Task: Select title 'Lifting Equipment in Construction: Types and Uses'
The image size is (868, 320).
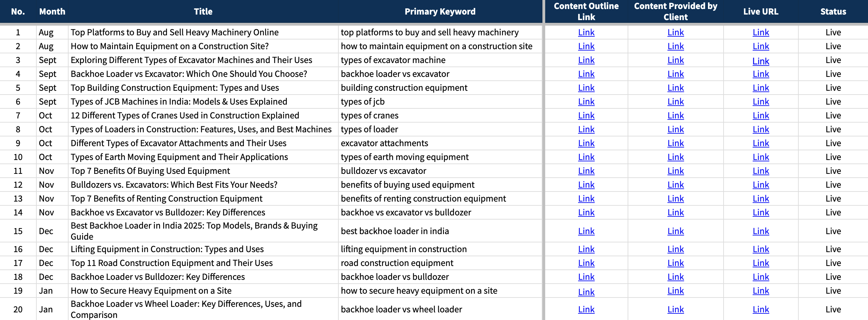Action: (x=203, y=249)
